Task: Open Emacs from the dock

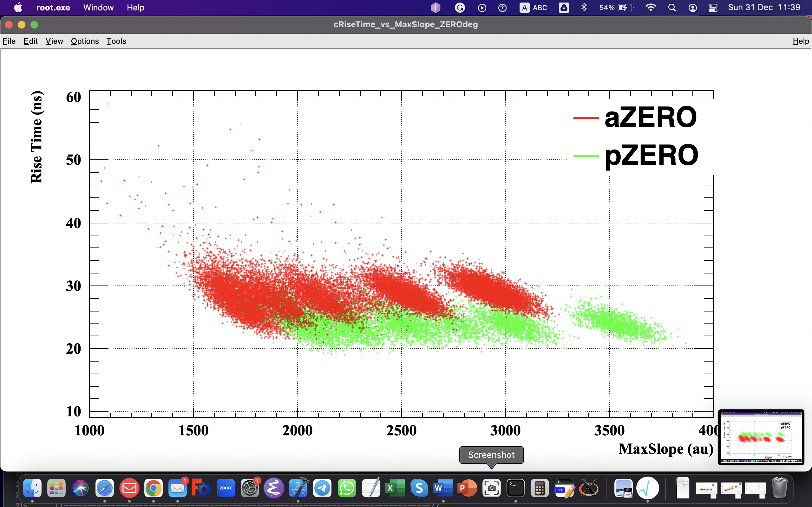Action: (274, 488)
